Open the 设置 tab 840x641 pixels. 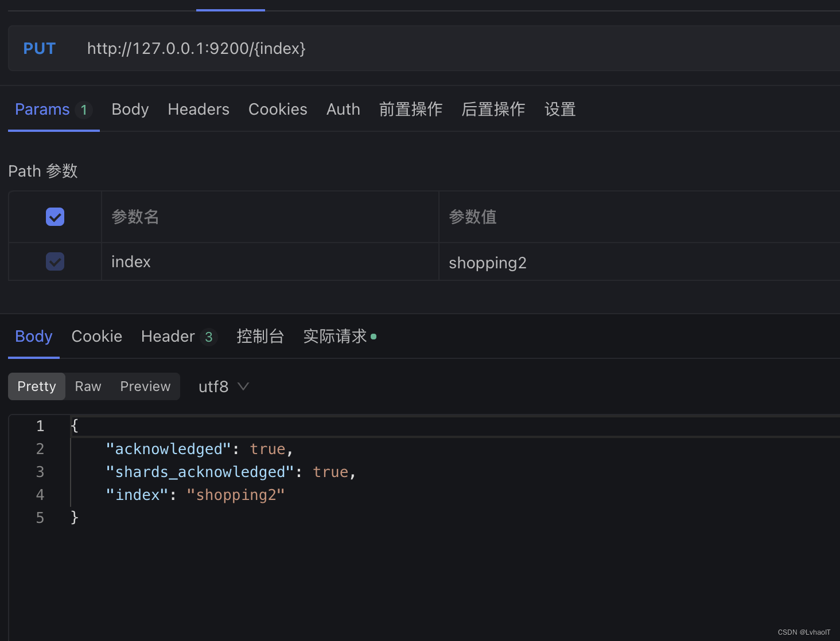point(560,109)
